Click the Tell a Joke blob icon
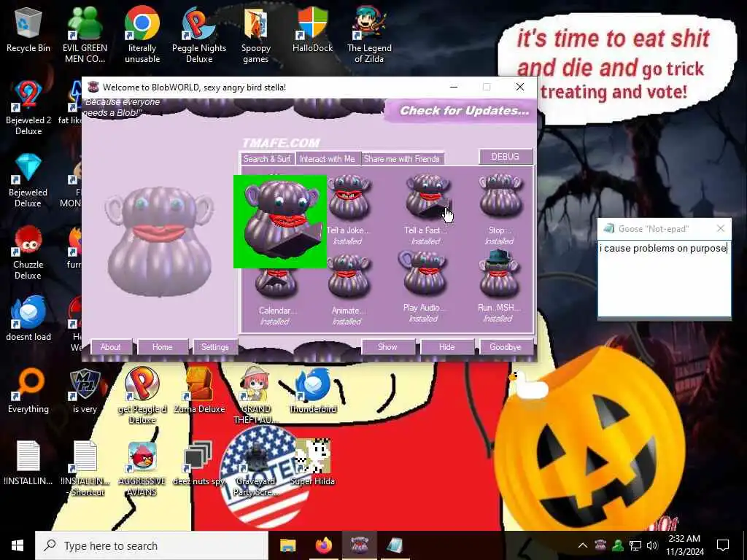747x560 pixels. [x=348, y=197]
